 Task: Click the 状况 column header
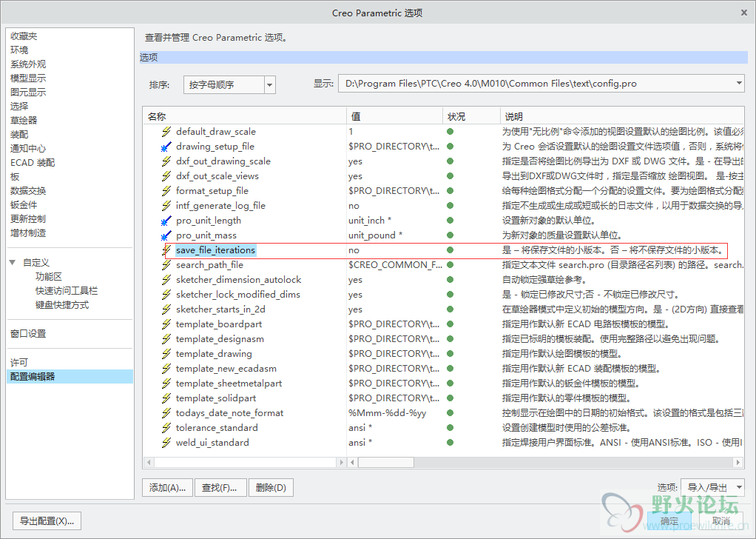pyautogui.click(x=471, y=116)
